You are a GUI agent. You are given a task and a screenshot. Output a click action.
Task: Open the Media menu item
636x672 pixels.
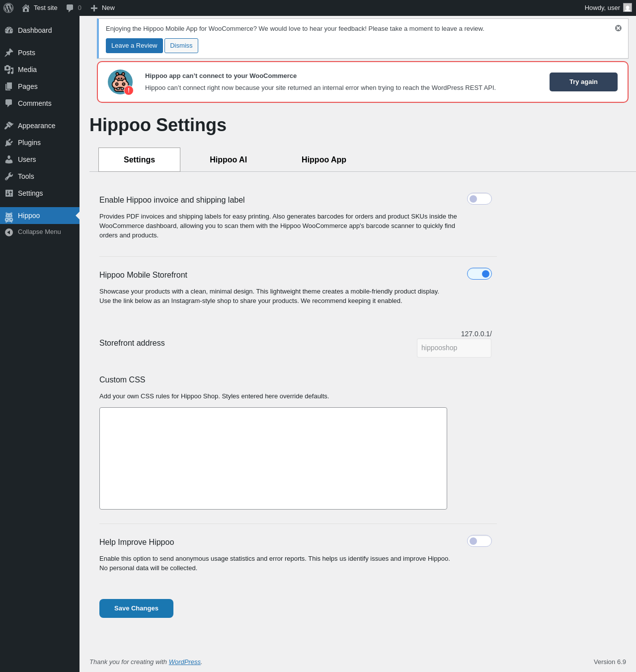40,70
